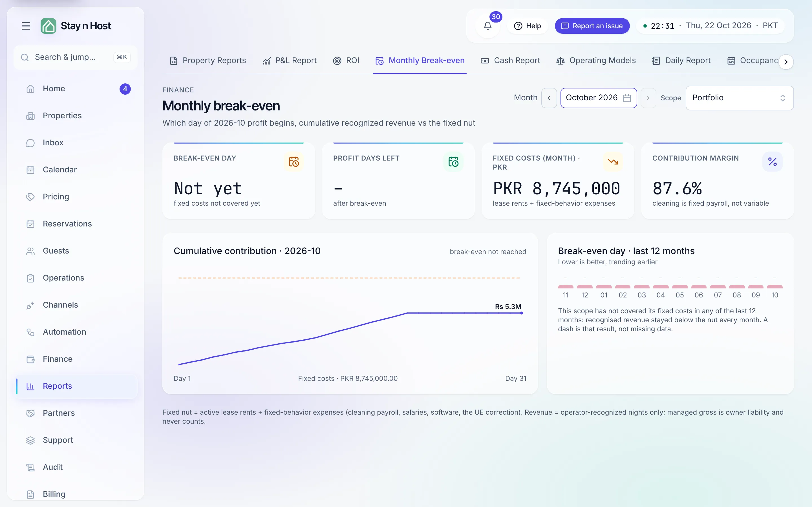This screenshot has width=812, height=507.
Task: Go to next month arrow
Action: pyautogui.click(x=648, y=97)
